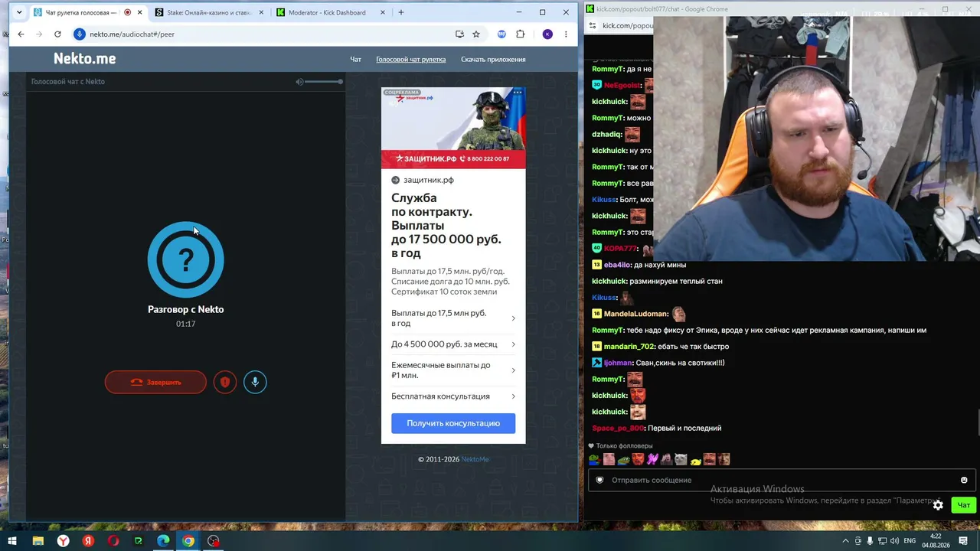The image size is (980, 551).
Task: Open the Chrome tab search dropdown
Action: [x=19, y=12]
